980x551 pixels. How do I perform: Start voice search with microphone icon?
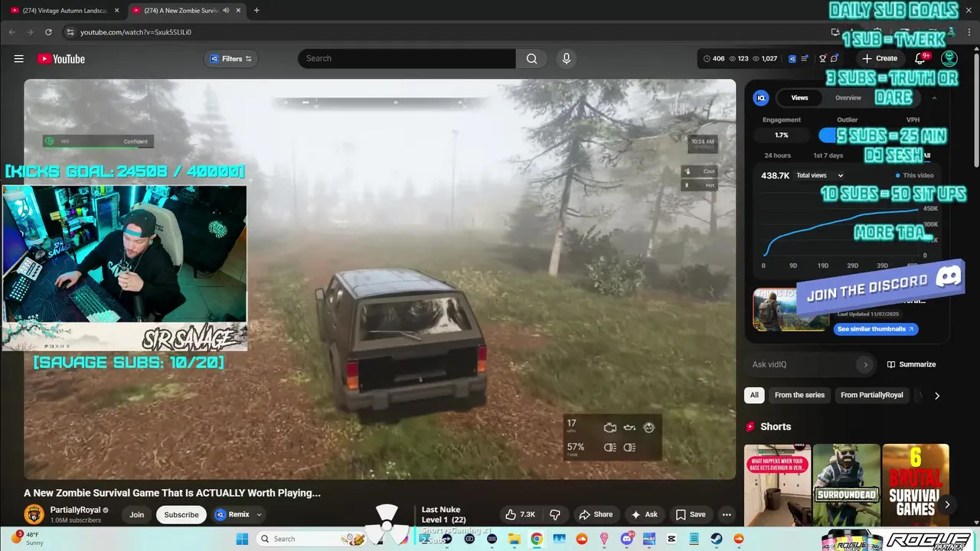566,58
